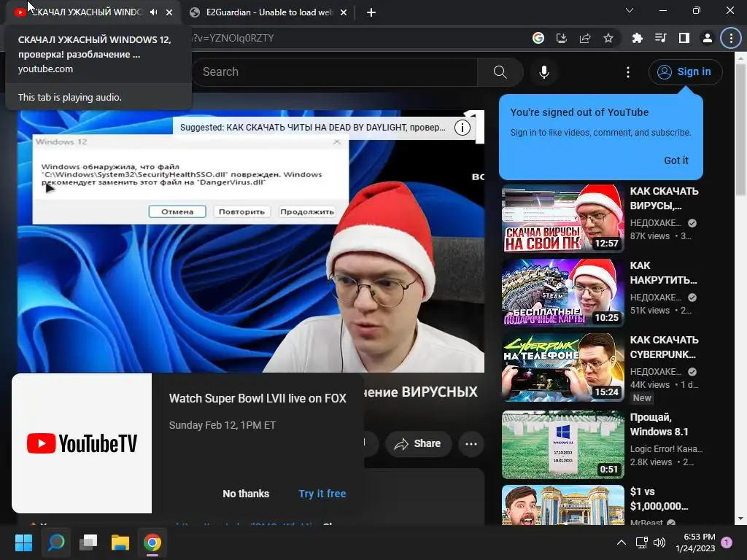Open the 12:57 virus download video thumbnail

[562, 219]
